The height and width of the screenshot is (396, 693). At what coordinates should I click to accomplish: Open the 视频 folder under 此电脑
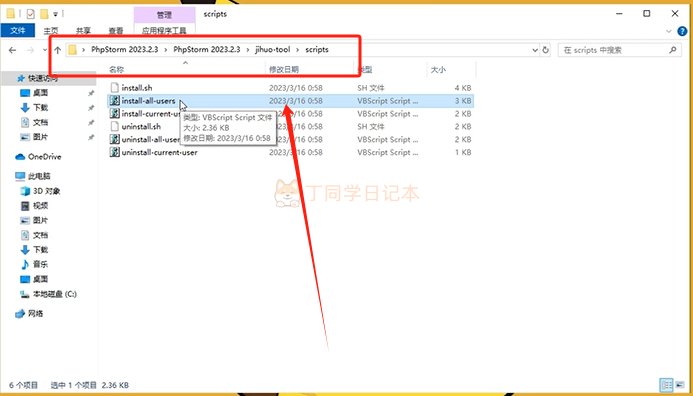(x=40, y=206)
